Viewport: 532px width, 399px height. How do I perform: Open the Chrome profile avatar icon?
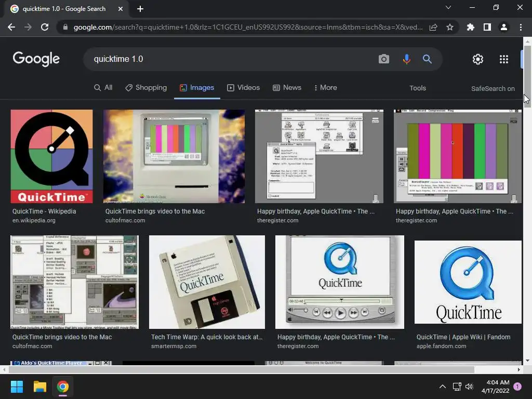click(504, 27)
